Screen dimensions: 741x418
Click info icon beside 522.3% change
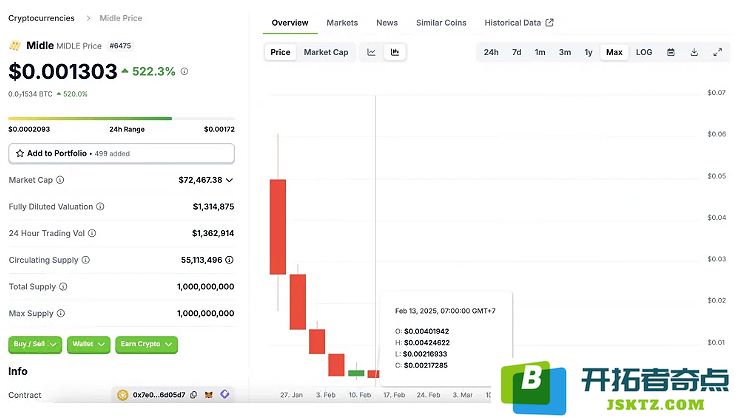click(184, 71)
